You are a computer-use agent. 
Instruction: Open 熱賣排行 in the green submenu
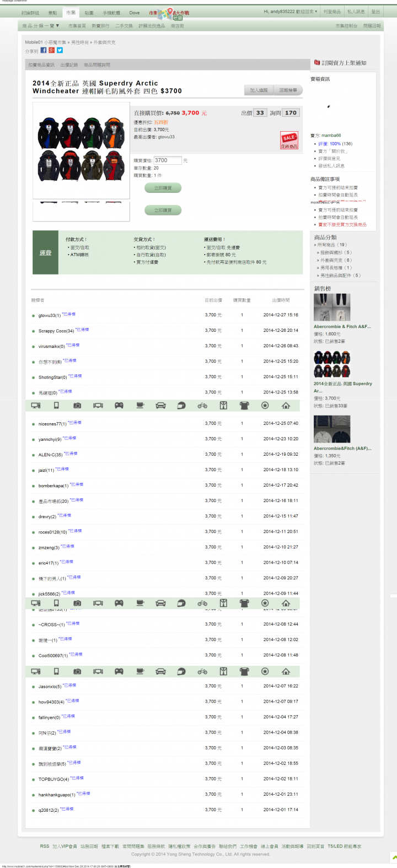(x=100, y=26)
